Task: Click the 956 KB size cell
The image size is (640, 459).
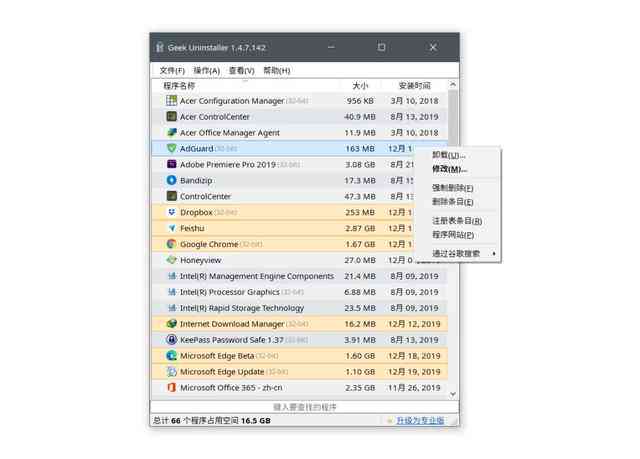Action: 360,101
